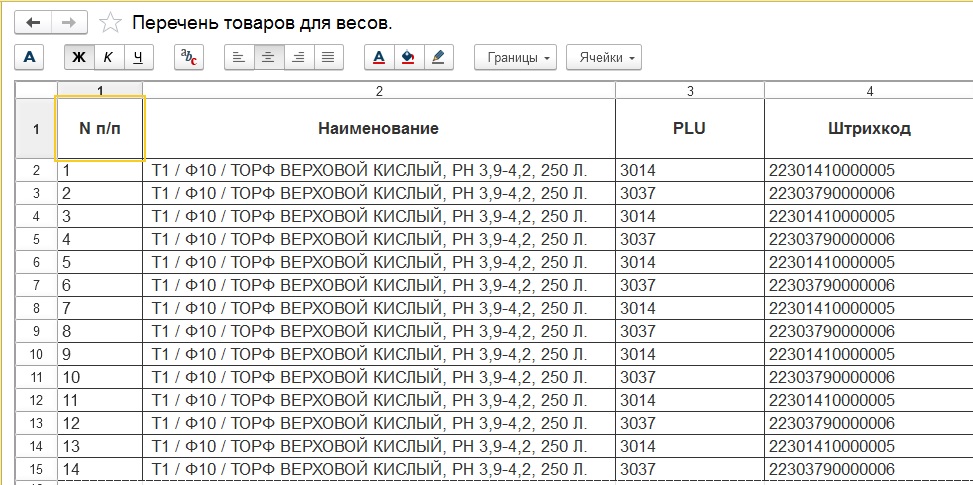The image size is (973, 485).
Task: Justify text across the width
Action: pos(327,58)
